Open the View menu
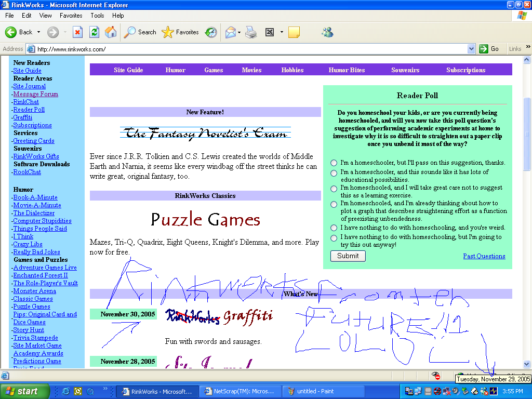The height and width of the screenshot is (399, 532). point(46,16)
